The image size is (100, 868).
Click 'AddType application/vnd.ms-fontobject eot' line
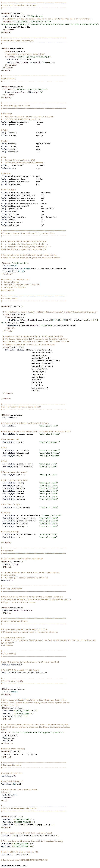(20, 176)
